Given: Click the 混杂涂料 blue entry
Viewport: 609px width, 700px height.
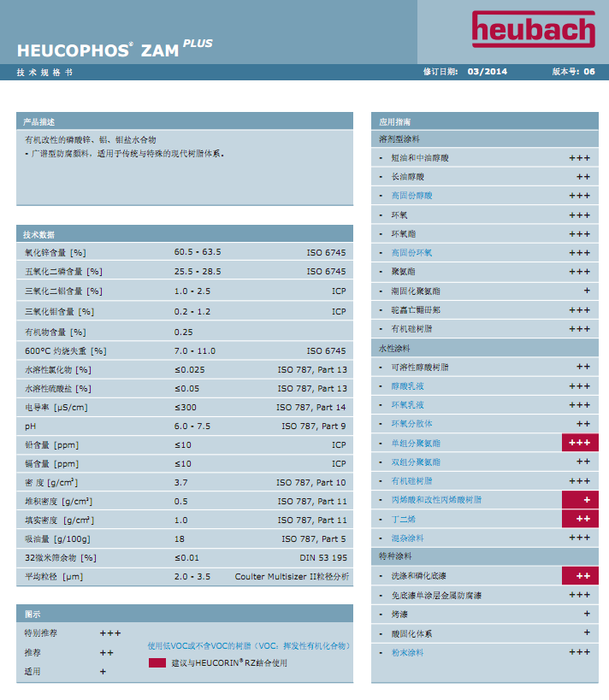Looking at the screenshot, I should point(407,538).
